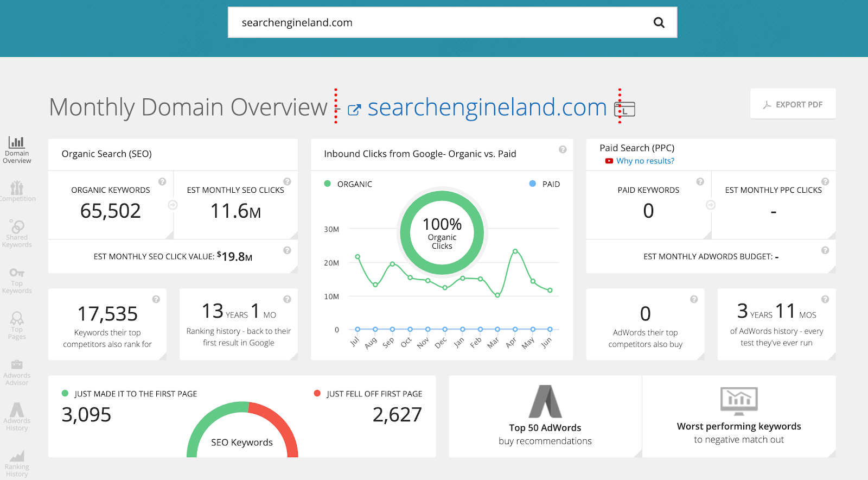Open Adwords History in the sidebar
868x480 pixels.
[x=17, y=417]
